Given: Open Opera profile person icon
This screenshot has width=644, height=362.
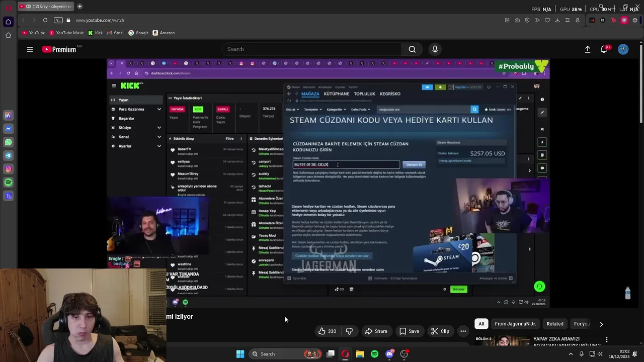Looking at the screenshot, I should [x=578, y=20].
